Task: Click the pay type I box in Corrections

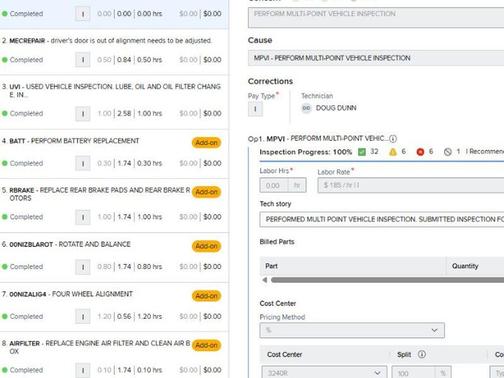Action: [255, 109]
